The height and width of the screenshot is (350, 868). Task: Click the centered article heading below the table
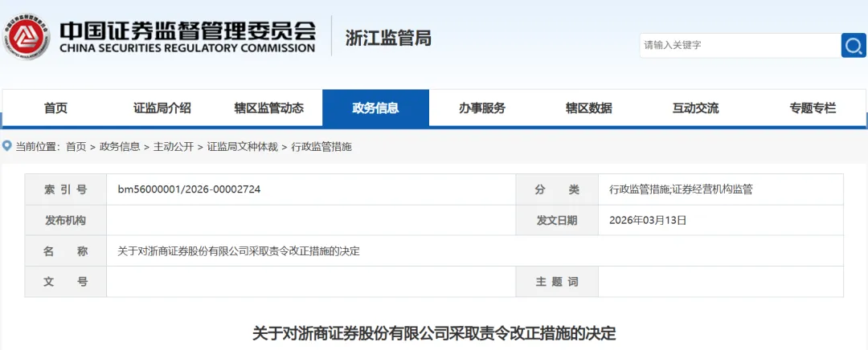click(x=434, y=334)
